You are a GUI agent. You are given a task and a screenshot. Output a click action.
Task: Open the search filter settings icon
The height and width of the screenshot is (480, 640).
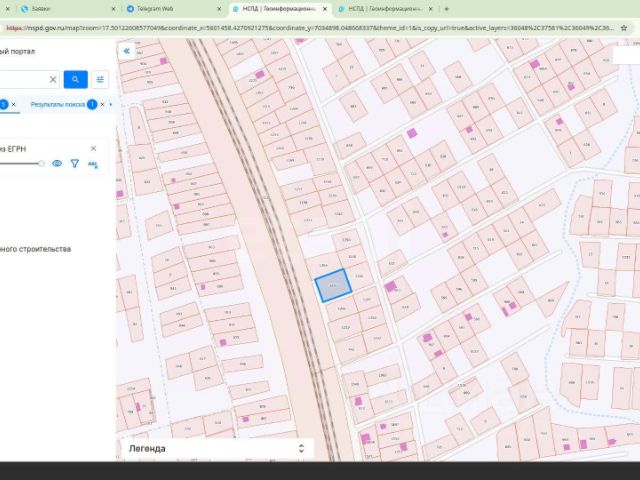click(x=100, y=79)
